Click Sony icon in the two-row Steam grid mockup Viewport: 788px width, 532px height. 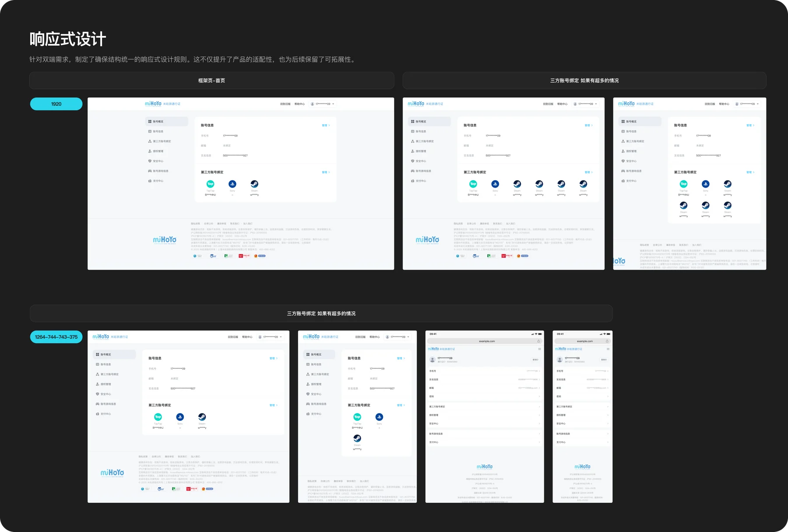click(x=705, y=184)
